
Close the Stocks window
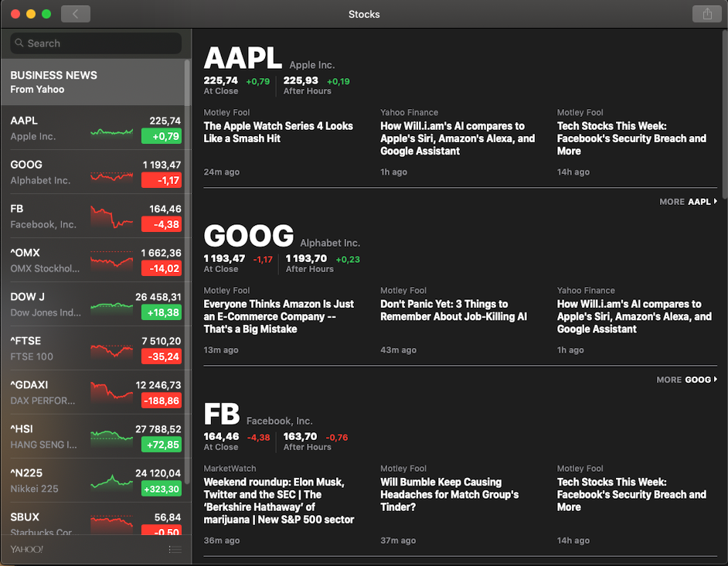click(15, 14)
